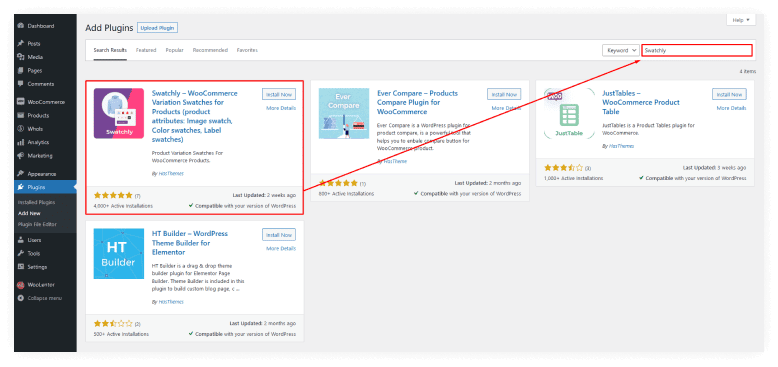Click the plugin search input field
Image resolution: width=778 pixels, height=367 pixels.
tap(697, 50)
